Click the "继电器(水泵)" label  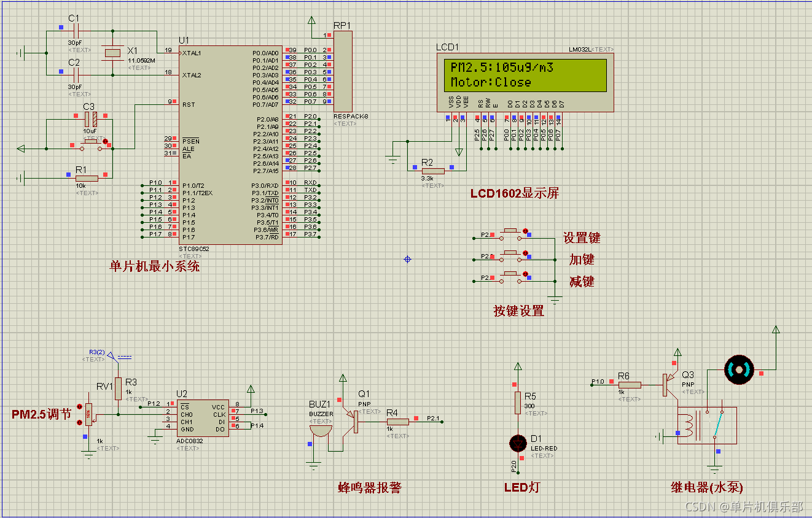(x=707, y=488)
